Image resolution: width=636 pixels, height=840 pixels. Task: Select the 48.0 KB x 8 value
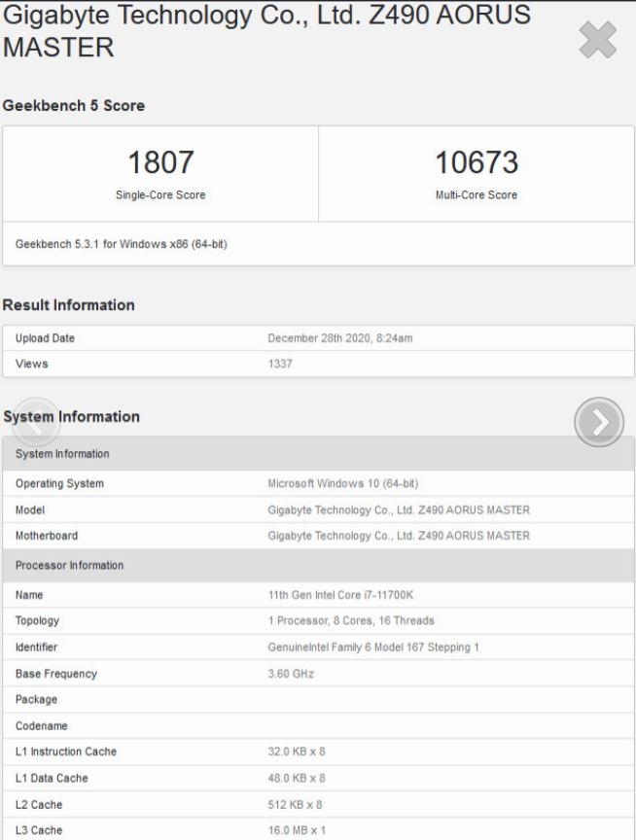click(297, 778)
